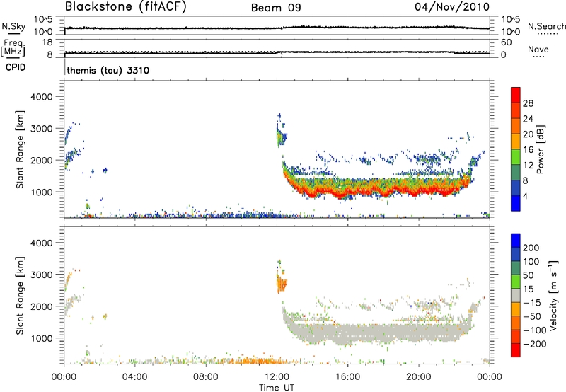This screenshot has width=566, height=392.
Task: Click Slant Range [km] label of power panel
Action: pyautogui.click(x=20, y=150)
